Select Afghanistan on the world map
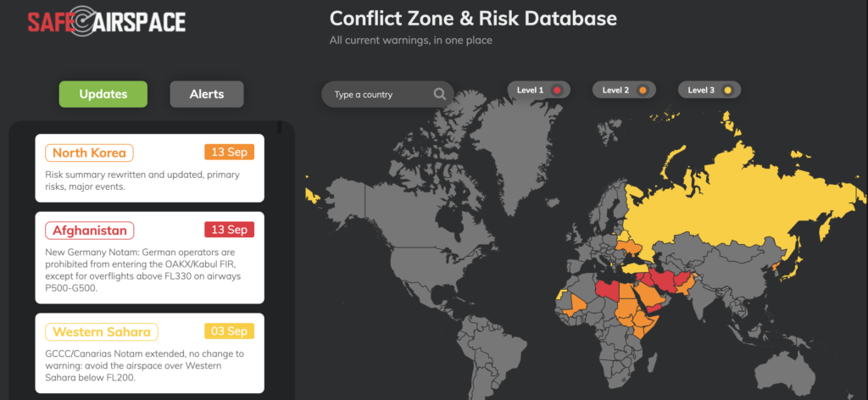868x400 pixels. [x=683, y=279]
